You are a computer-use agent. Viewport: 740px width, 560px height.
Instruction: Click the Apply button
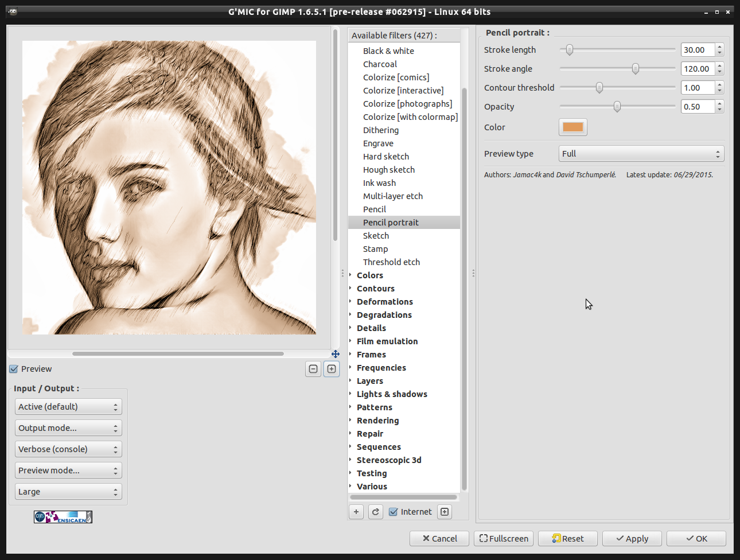tap(632, 539)
